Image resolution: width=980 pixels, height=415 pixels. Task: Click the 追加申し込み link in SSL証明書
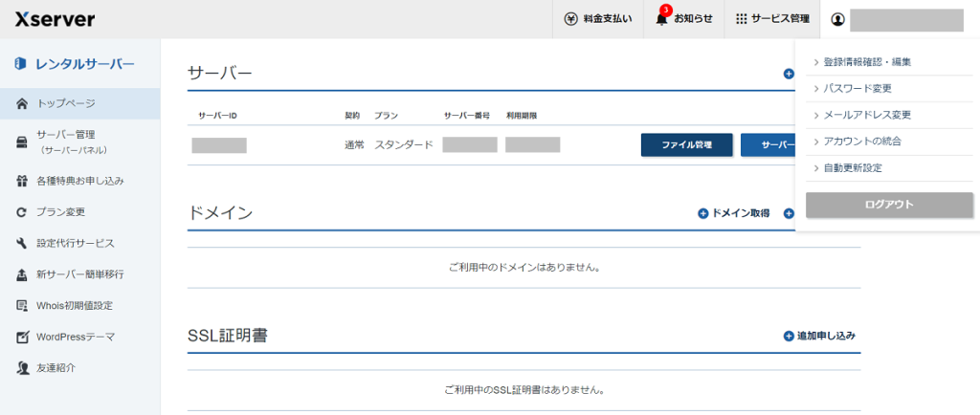tap(826, 337)
